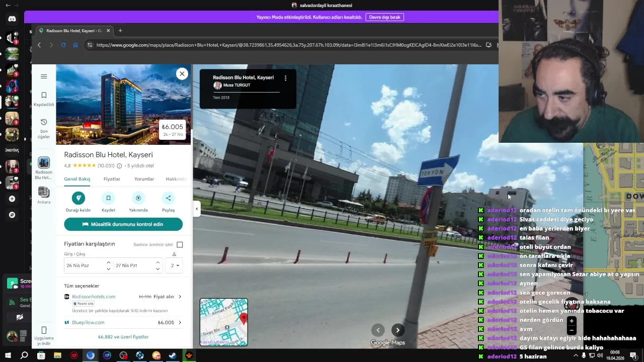Close the hotel photo panel
Image resolution: width=644 pixels, height=362 pixels.
click(182, 74)
